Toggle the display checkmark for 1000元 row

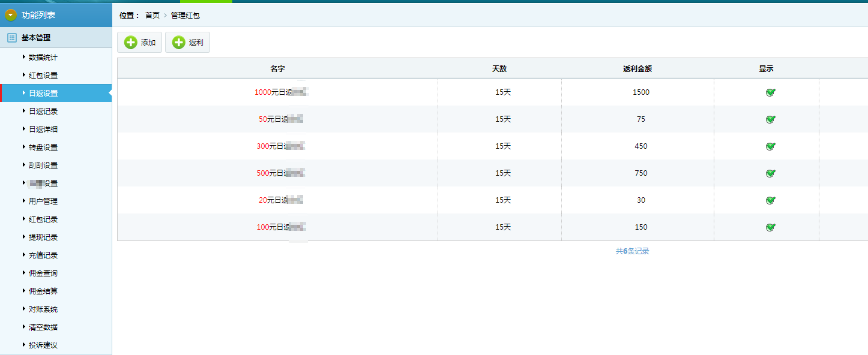click(771, 92)
